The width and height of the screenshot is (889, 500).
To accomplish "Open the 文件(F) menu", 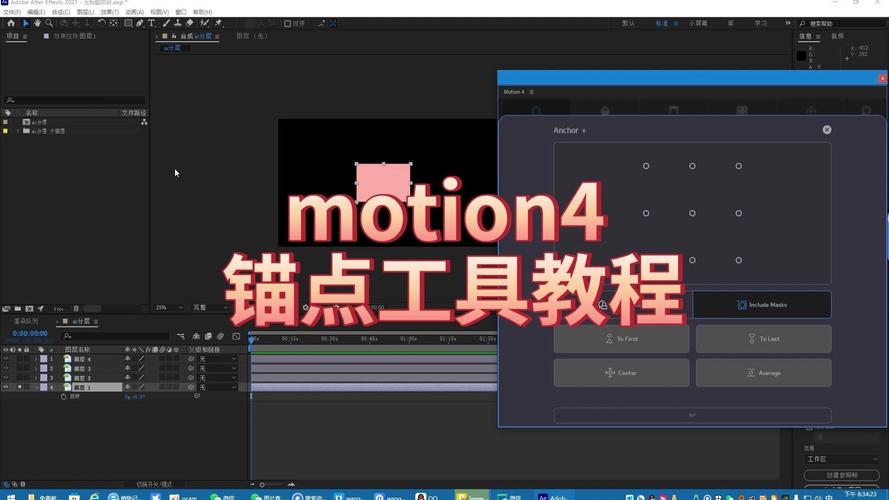I will pos(12,12).
